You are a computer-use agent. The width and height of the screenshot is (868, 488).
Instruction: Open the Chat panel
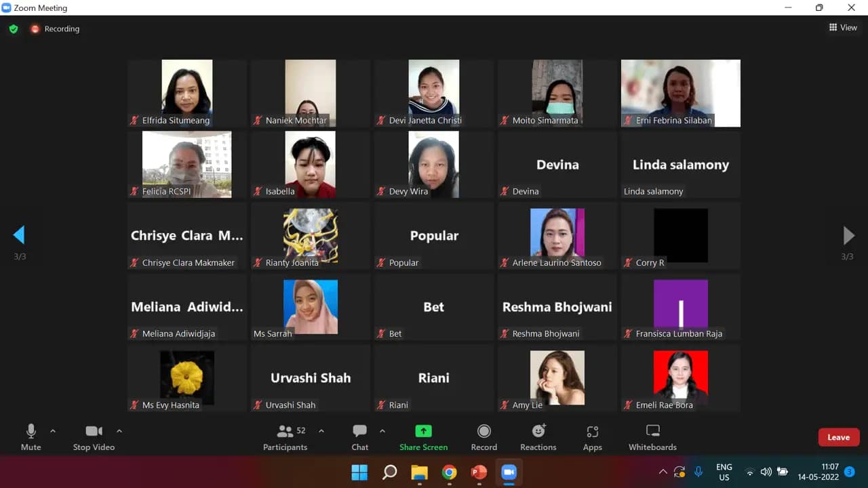click(x=359, y=437)
